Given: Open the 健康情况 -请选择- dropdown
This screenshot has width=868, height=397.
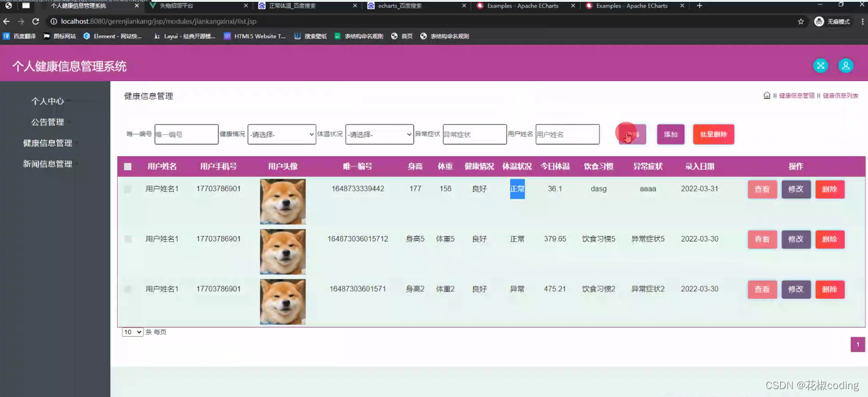Looking at the screenshot, I should point(281,134).
